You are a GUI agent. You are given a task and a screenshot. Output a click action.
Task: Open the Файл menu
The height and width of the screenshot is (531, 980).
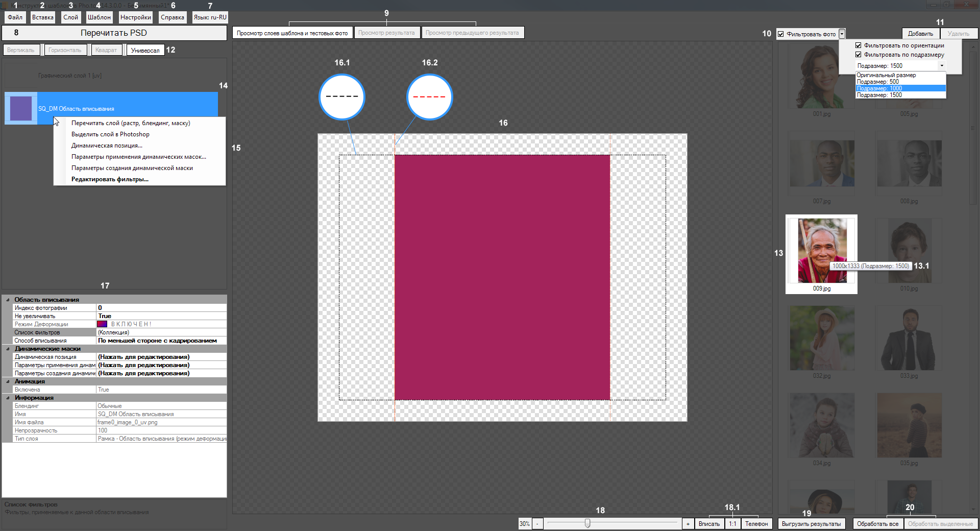(15, 17)
